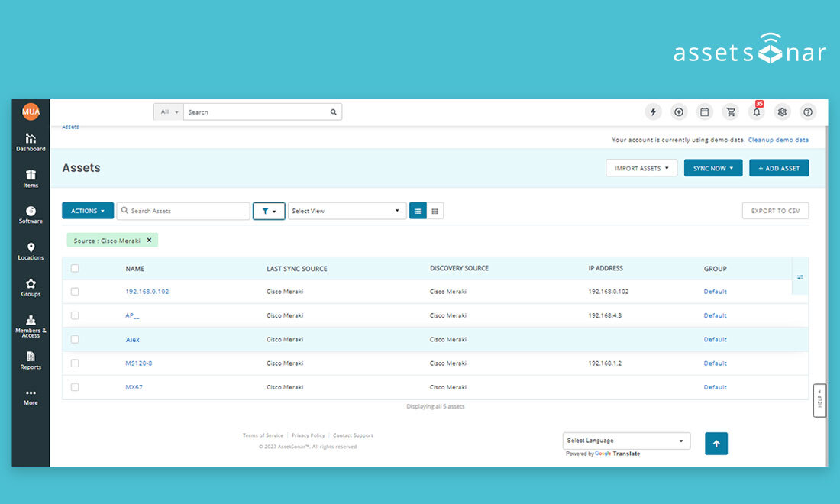Check the box next to MX67
The image size is (840, 504).
pos(74,387)
